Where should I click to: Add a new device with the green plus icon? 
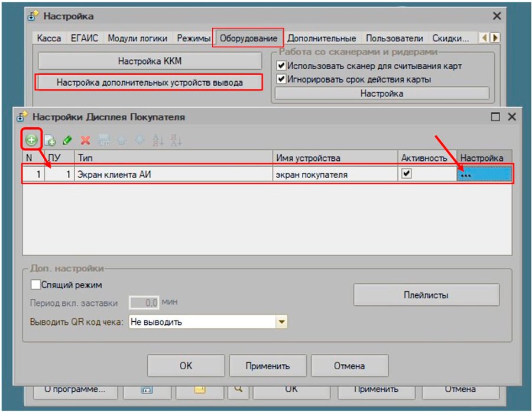[x=31, y=140]
